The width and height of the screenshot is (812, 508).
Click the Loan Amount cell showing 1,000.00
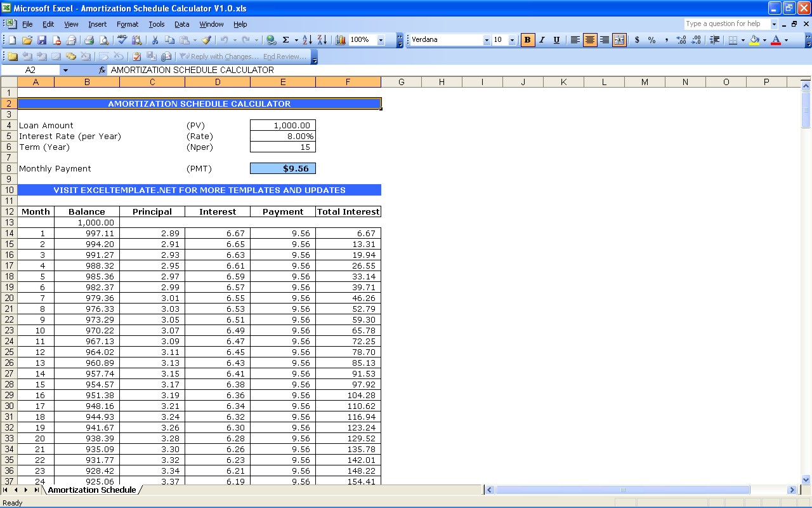pos(283,125)
